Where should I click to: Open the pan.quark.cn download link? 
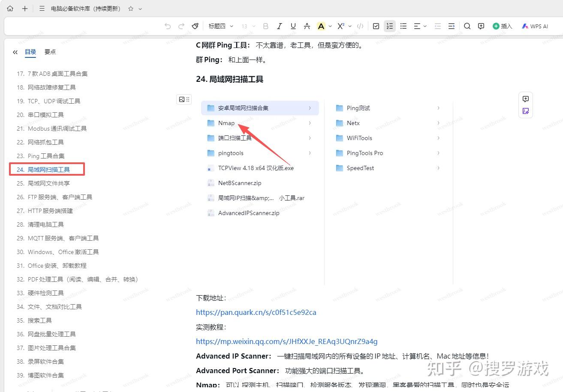[256, 312]
